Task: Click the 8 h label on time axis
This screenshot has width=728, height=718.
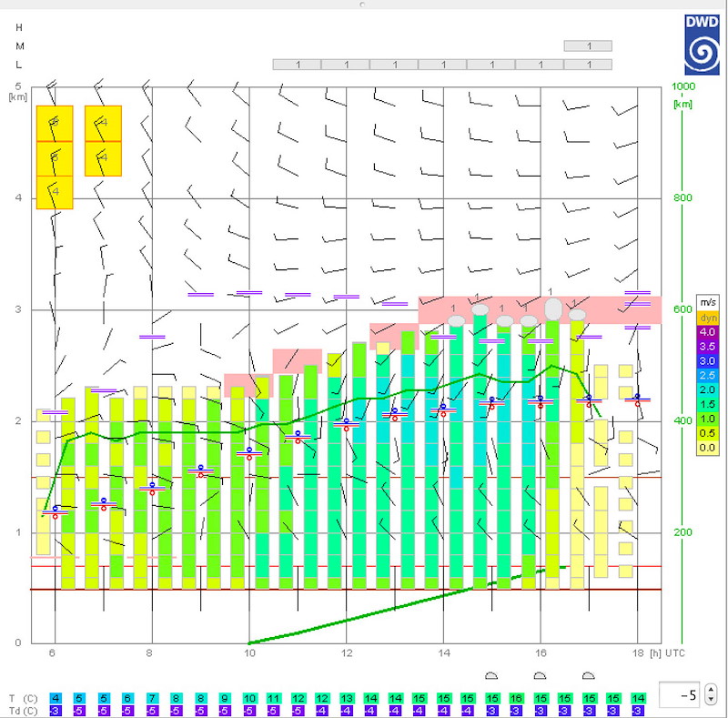Action: coord(149,653)
